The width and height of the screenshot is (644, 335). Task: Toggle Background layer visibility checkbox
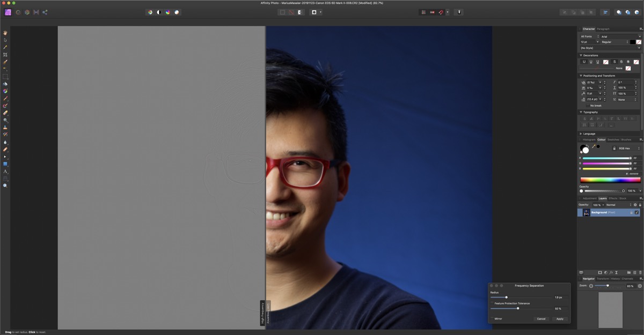(637, 213)
